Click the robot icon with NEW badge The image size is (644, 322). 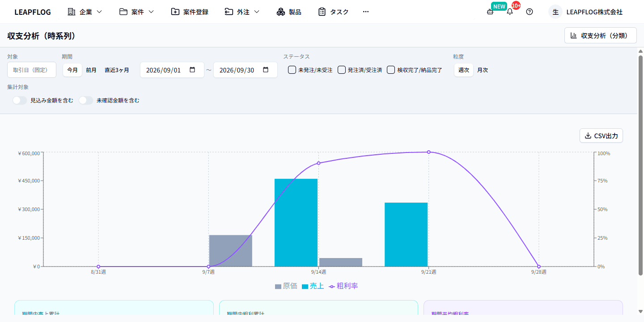tap(490, 12)
